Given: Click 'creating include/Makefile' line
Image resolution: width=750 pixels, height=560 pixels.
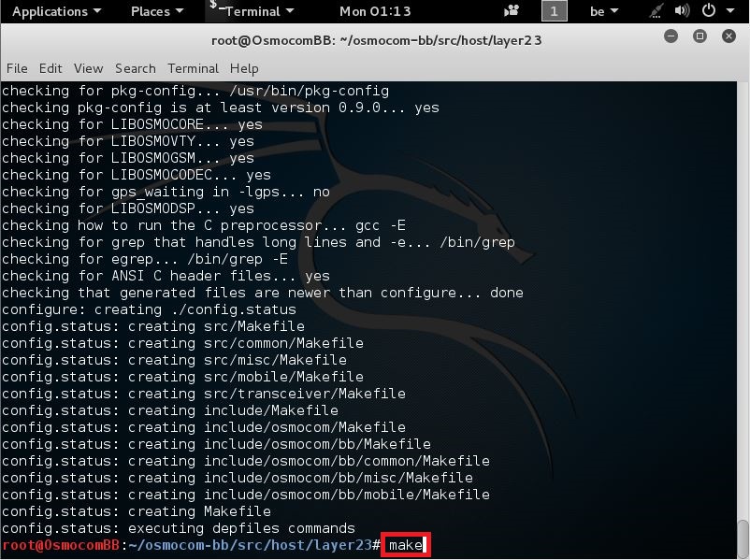Looking at the screenshot, I should coord(170,410).
